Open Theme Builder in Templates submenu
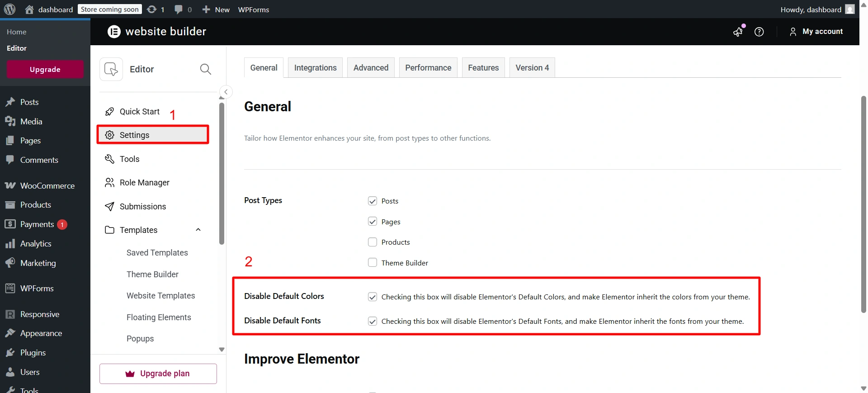 coord(152,275)
